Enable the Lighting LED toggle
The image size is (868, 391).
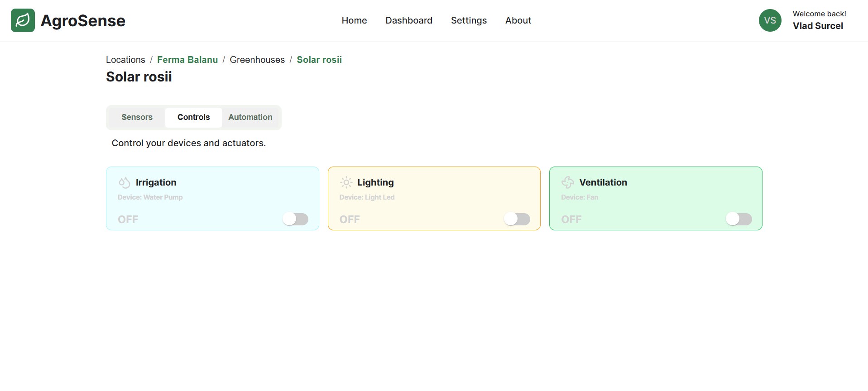point(517,219)
